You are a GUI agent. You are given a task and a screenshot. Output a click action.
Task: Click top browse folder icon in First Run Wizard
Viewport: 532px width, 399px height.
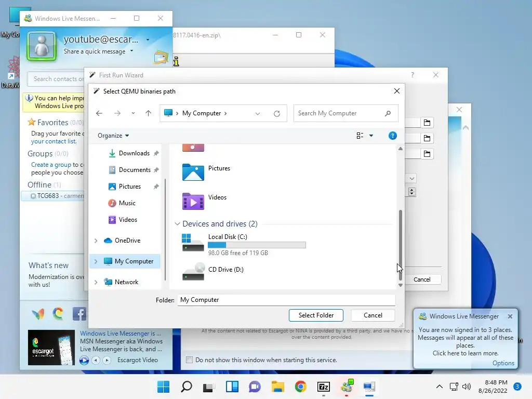(x=427, y=123)
